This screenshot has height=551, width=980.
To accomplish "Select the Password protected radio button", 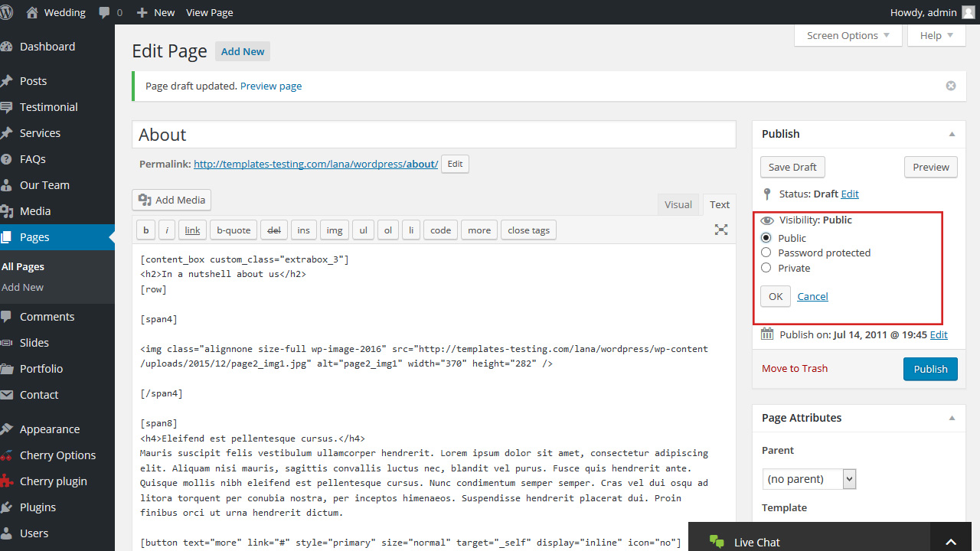I will pos(766,253).
